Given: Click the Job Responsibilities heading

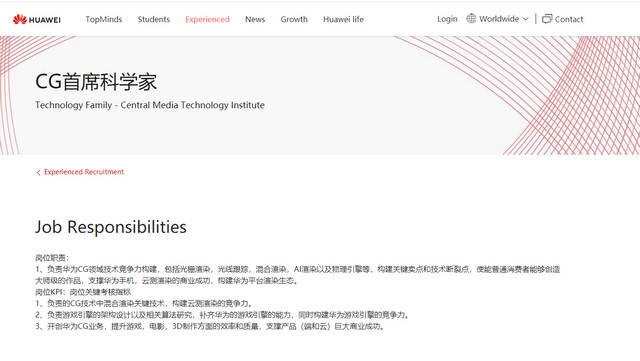Looking at the screenshot, I should tap(111, 227).
